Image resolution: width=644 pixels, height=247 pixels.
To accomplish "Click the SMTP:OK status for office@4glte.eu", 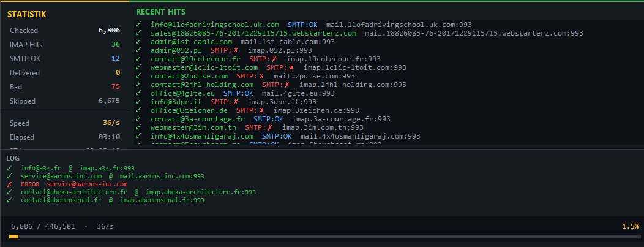I will pyautogui.click(x=238, y=93).
